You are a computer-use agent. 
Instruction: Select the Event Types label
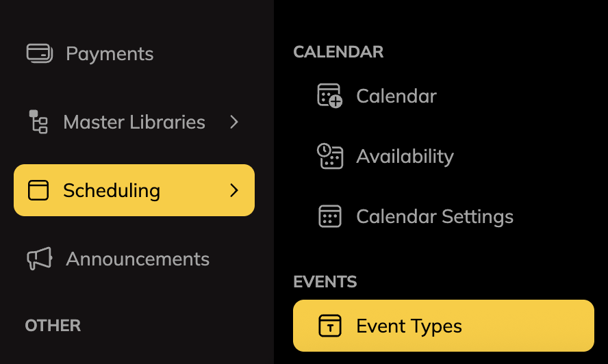coord(409,326)
